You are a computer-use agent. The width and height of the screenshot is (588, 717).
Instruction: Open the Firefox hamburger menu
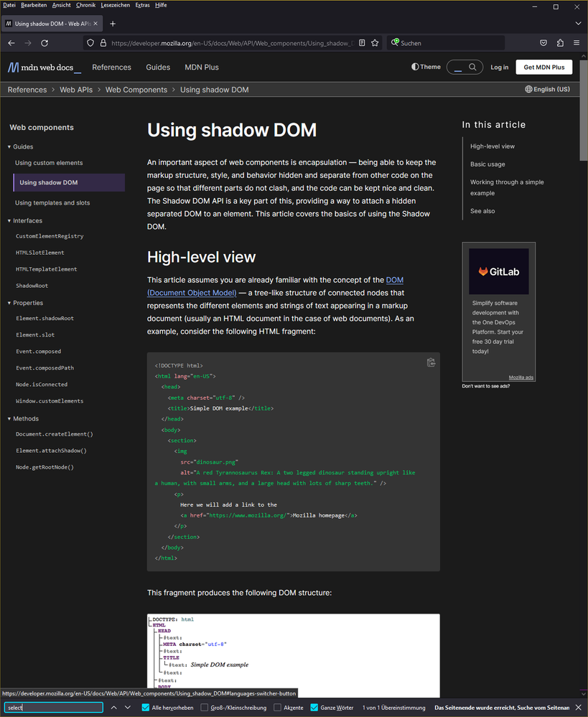[x=577, y=43]
